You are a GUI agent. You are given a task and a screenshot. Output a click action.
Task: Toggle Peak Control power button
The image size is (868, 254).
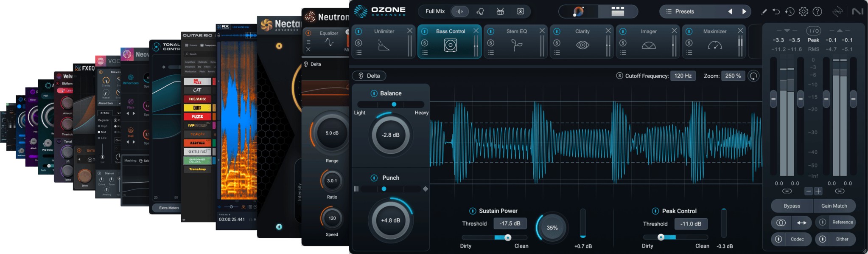point(655,211)
